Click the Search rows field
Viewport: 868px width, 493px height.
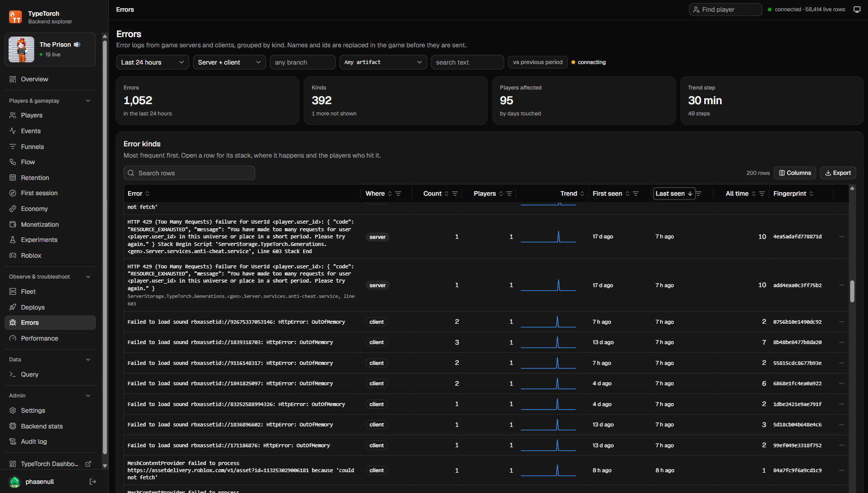tap(189, 173)
